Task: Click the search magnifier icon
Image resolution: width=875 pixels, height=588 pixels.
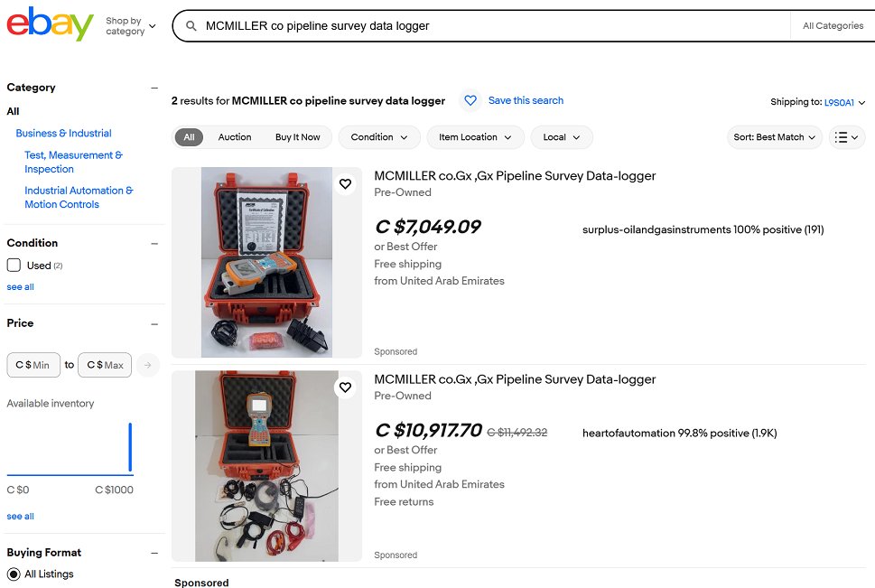Action: pos(191,25)
